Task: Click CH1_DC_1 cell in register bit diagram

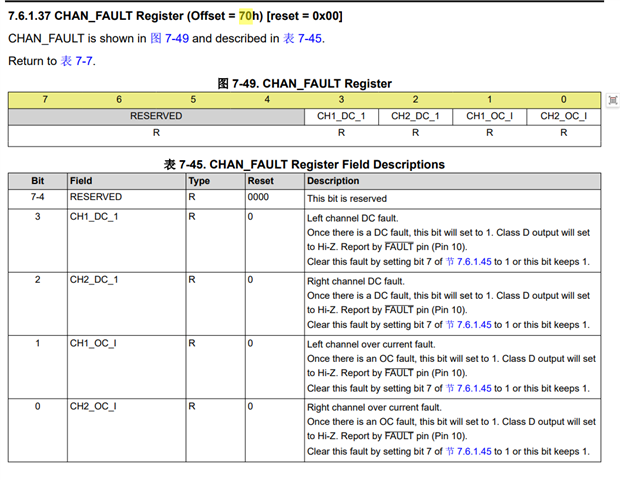Action: (x=341, y=116)
